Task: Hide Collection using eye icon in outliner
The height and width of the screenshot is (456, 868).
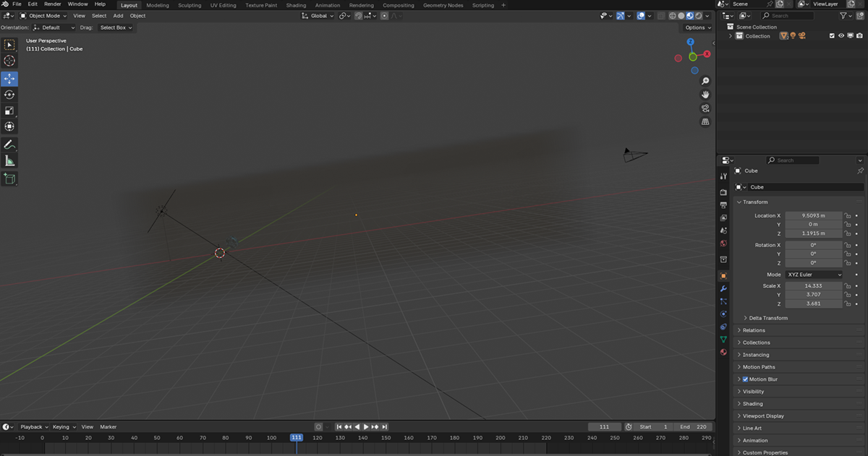Action: point(841,36)
